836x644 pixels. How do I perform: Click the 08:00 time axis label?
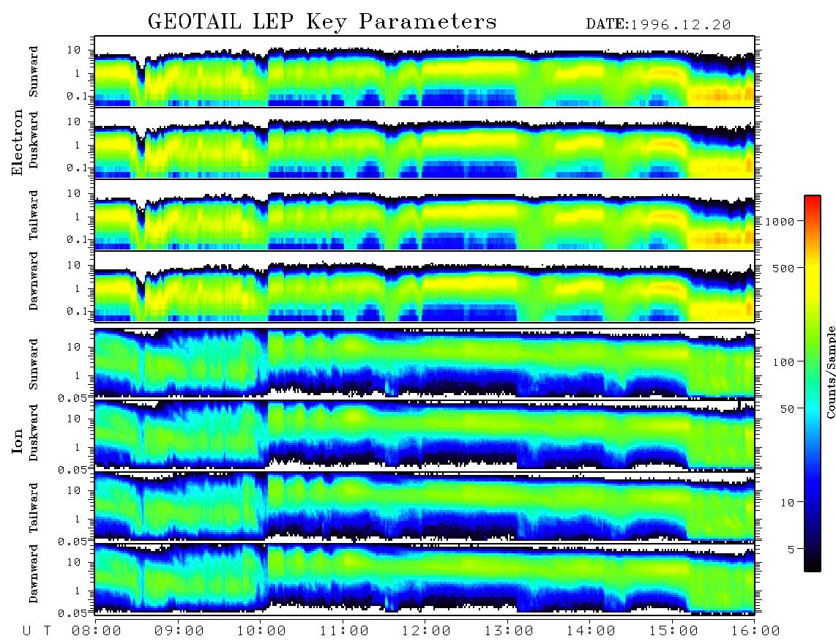(97, 631)
